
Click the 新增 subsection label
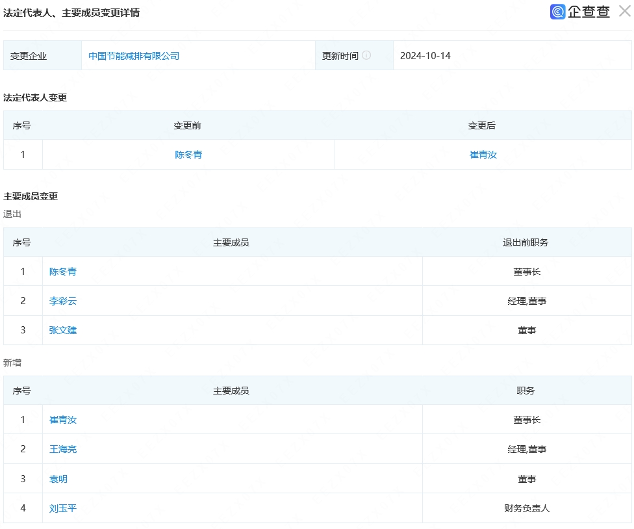[12, 363]
